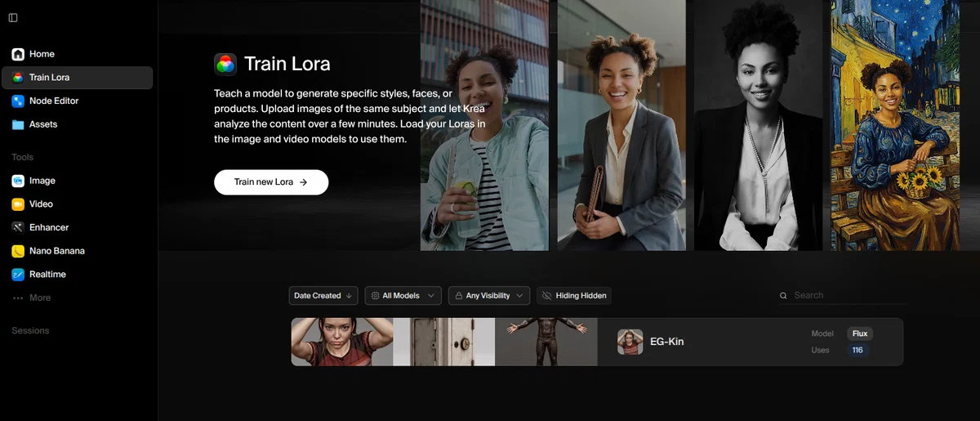Click the woman holding drink sample image
980x421 pixels.
click(485, 125)
